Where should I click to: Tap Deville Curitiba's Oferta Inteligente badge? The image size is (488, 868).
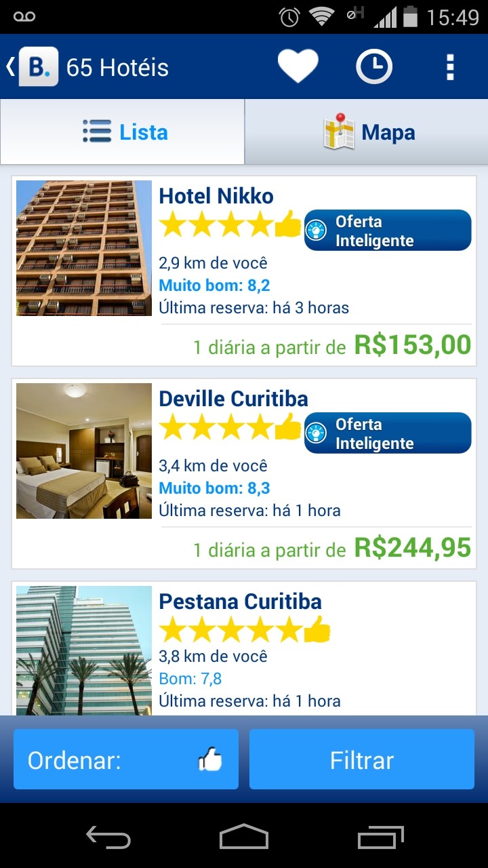387,433
